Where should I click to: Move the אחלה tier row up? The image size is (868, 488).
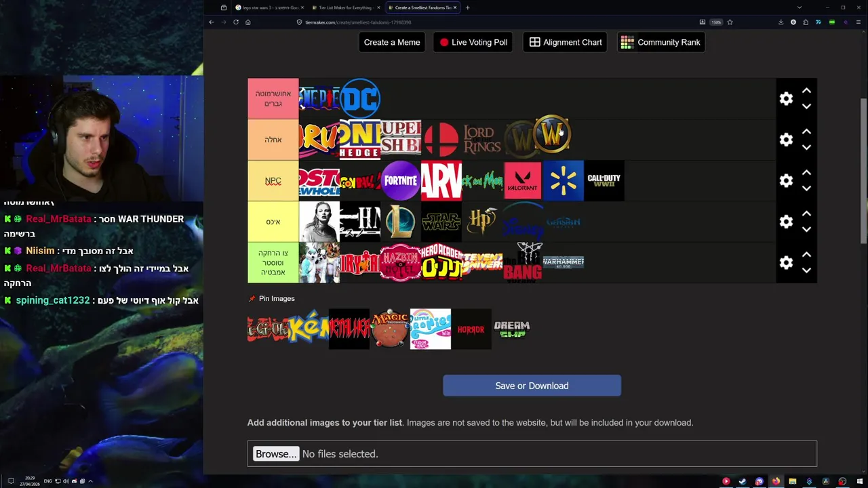pos(806,131)
